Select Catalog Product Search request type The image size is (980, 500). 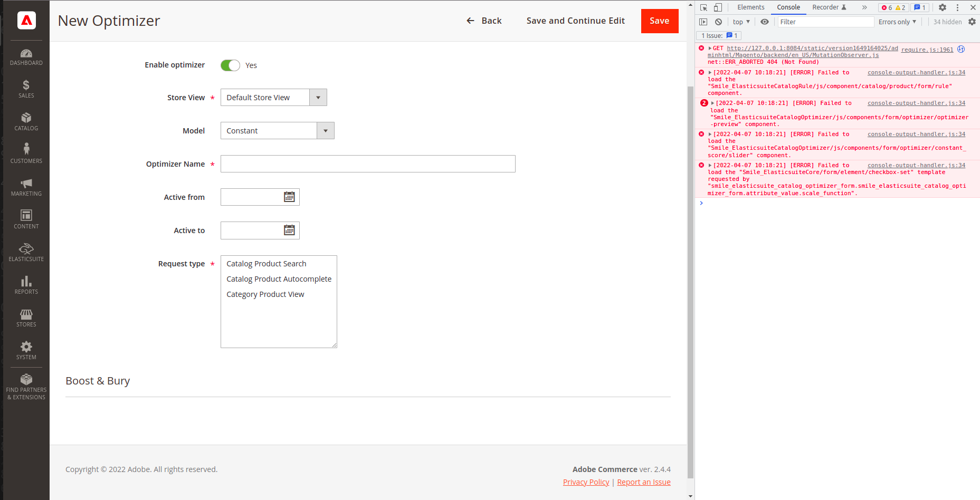coord(266,263)
